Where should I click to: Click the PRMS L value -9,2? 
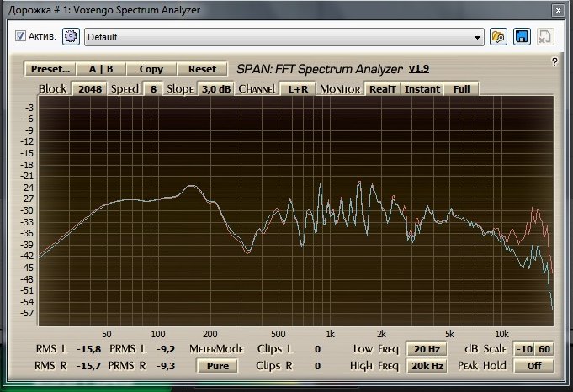pos(166,349)
